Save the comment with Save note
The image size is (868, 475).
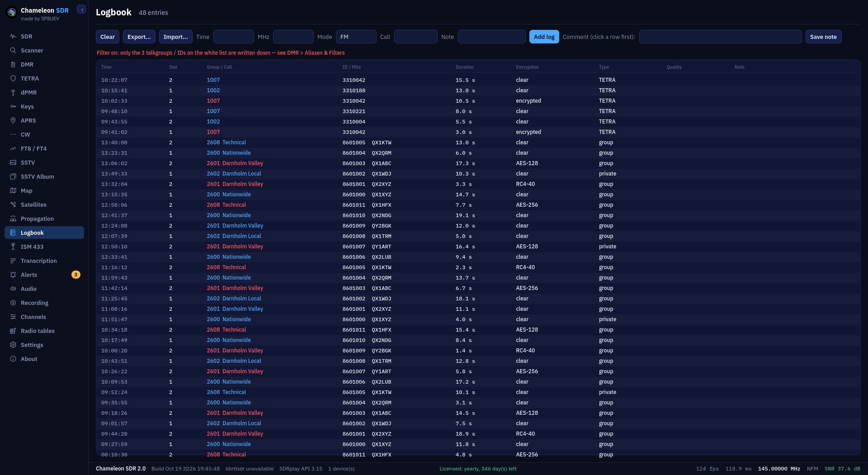(823, 37)
